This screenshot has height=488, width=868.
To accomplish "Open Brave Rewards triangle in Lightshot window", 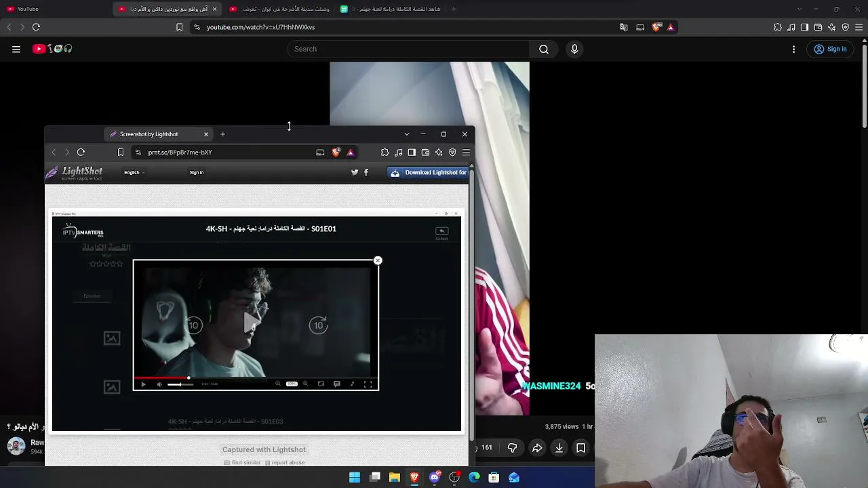I will (x=351, y=152).
